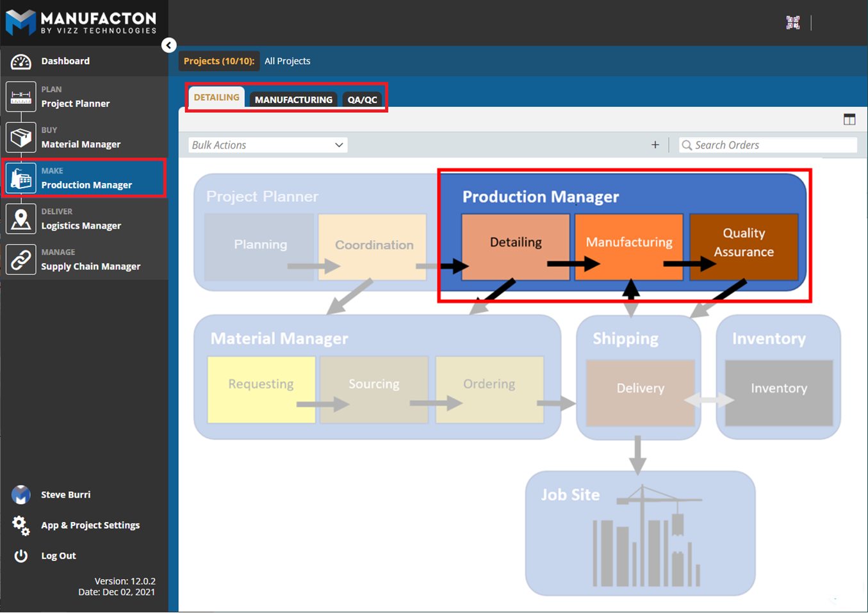Click the QR code scanner icon

[x=793, y=22]
